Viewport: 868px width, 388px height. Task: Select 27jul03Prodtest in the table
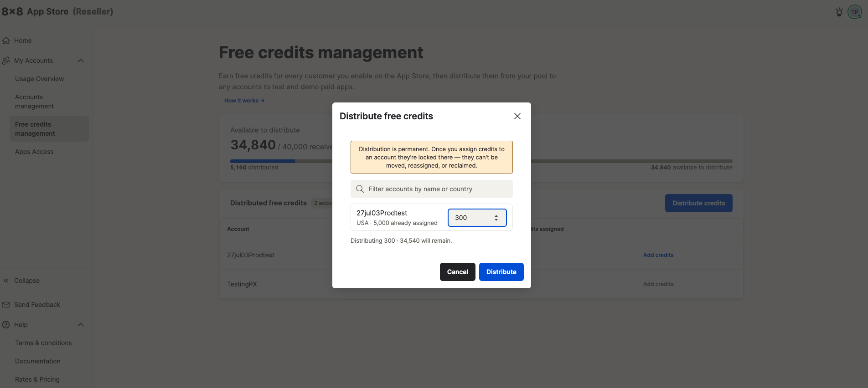251,255
